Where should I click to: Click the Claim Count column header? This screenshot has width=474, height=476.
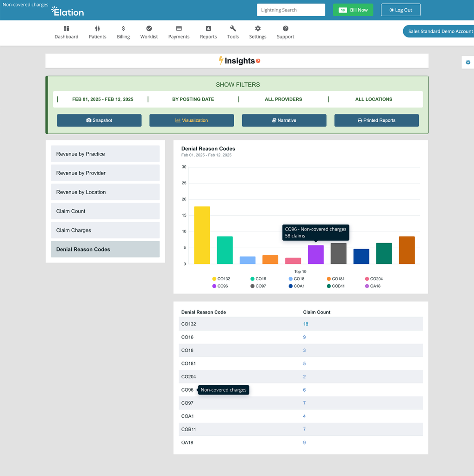click(317, 312)
